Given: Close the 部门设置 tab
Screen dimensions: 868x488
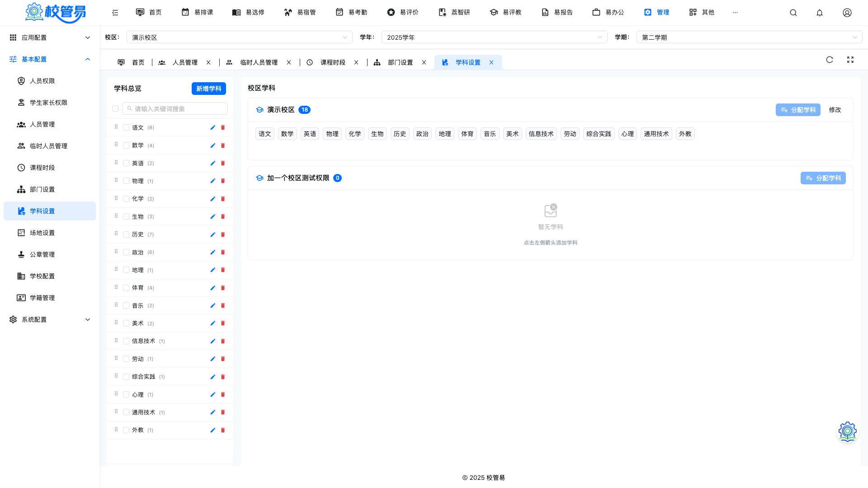Looking at the screenshot, I should pyautogui.click(x=424, y=62).
